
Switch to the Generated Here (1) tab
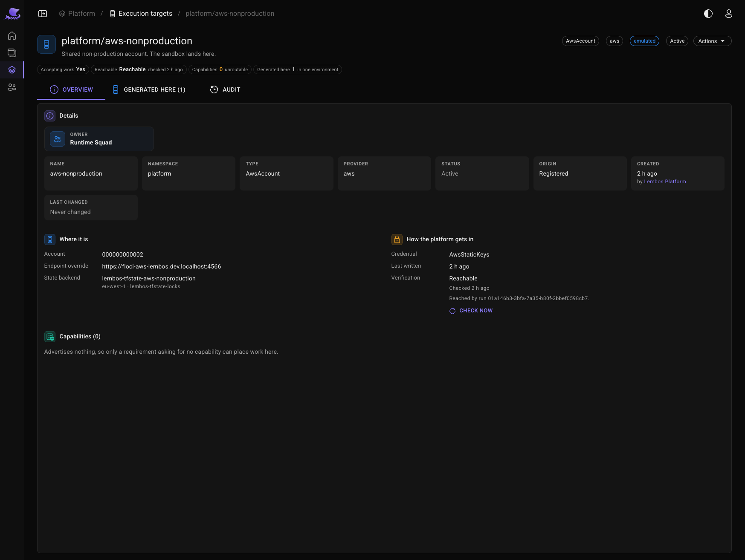149,89
